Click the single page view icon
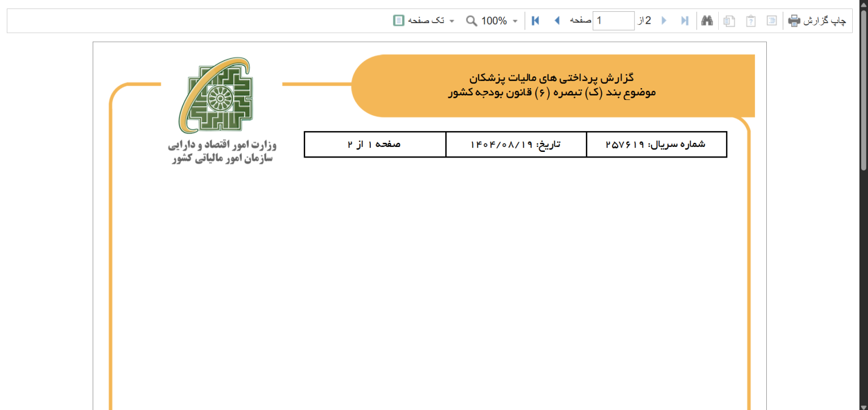The image size is (868, 410). click(399, 21)
